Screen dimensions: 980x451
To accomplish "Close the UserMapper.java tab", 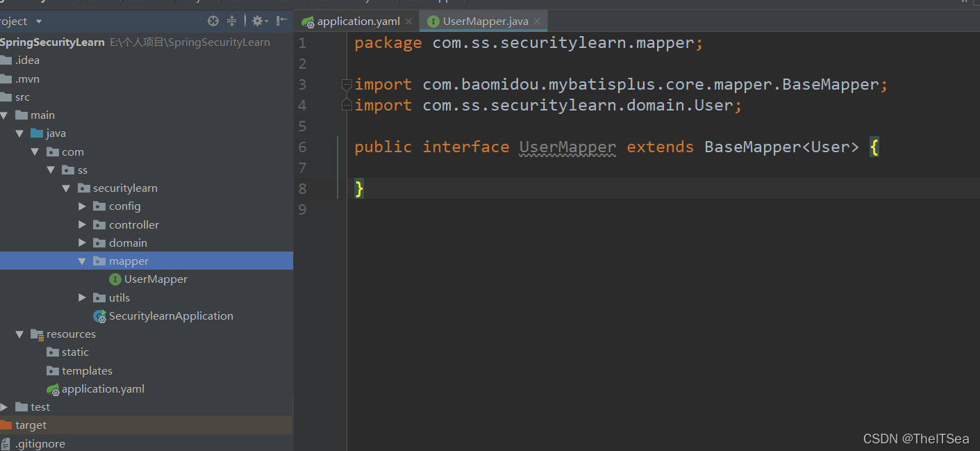I will tap(538, 22).
